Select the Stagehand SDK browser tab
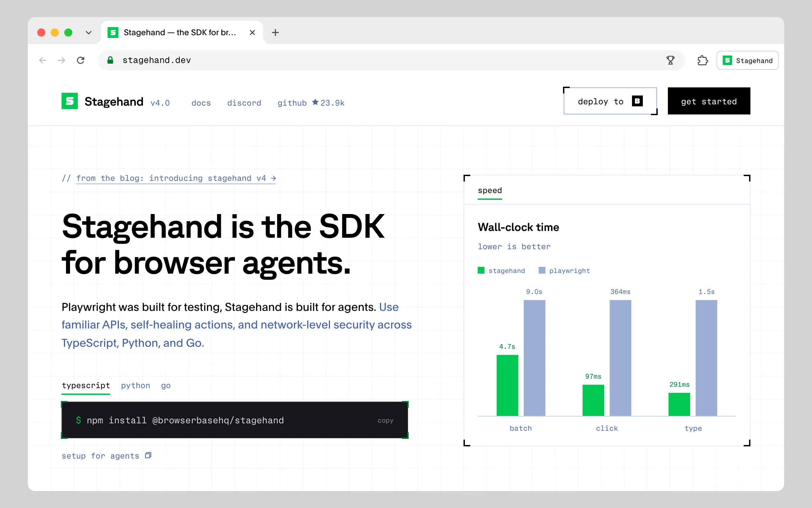Screen dimensions: 812x508 (182, 33)
